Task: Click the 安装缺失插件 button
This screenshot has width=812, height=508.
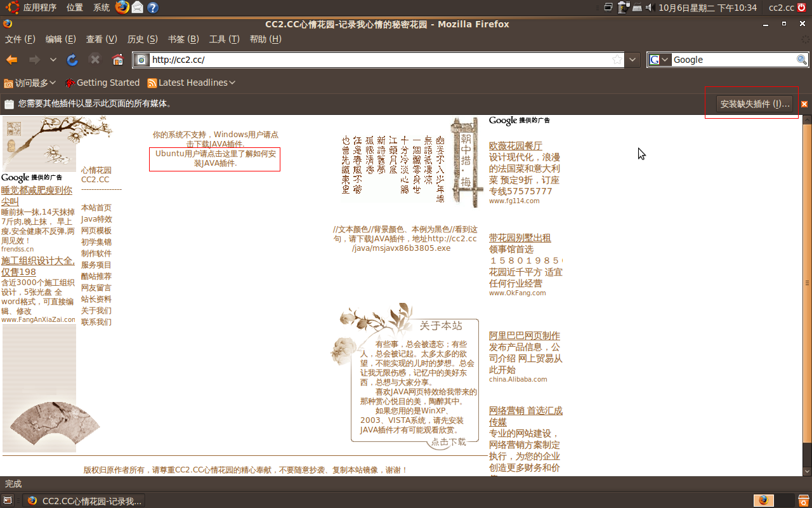Action: tap(755, 104)
